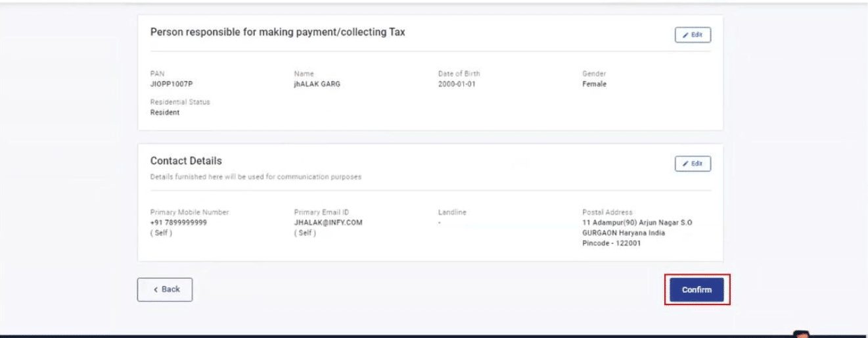Click the communication purposes description text
The height and width of the screenshot is (338, 868).
(x=256, y=177)
